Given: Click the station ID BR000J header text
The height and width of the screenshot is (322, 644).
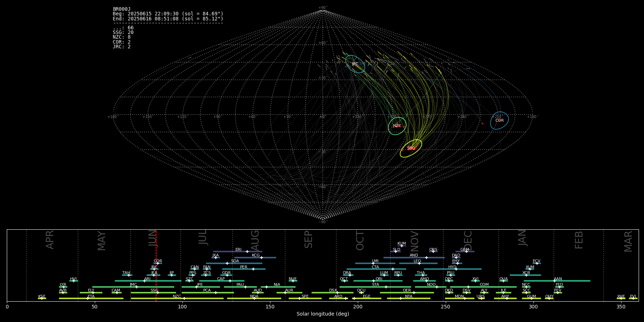Looking at the screenshot, I should [122, 9].
